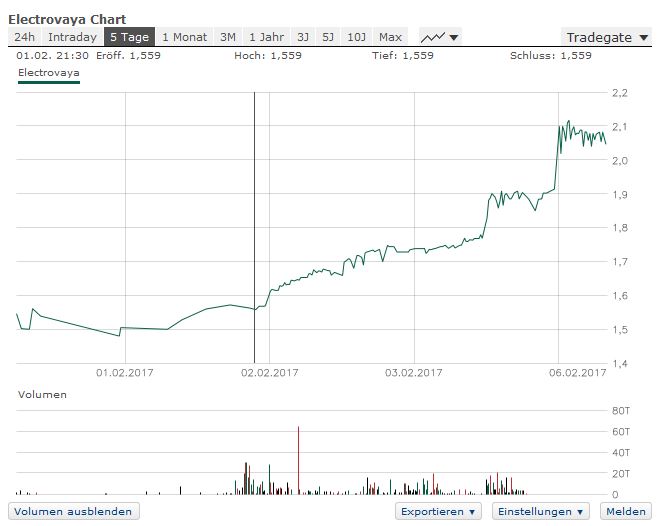659x526 pixels.
Task: Click the Melden button
Action: pos(626,511)
